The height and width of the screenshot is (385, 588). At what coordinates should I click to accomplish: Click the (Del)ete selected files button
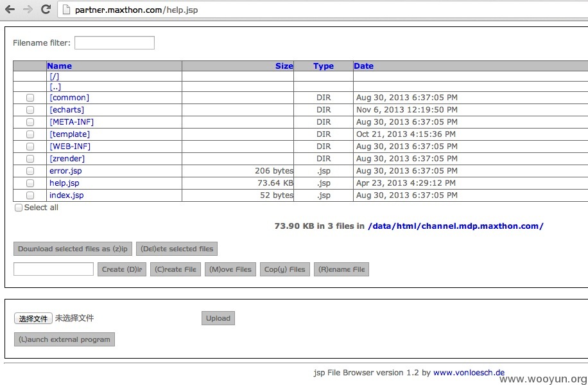tap(177, 249)
